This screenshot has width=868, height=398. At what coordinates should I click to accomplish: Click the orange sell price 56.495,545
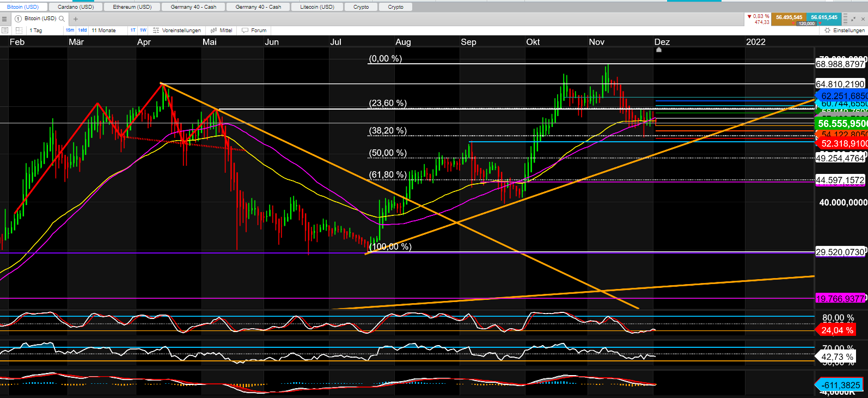coord(789,17)
